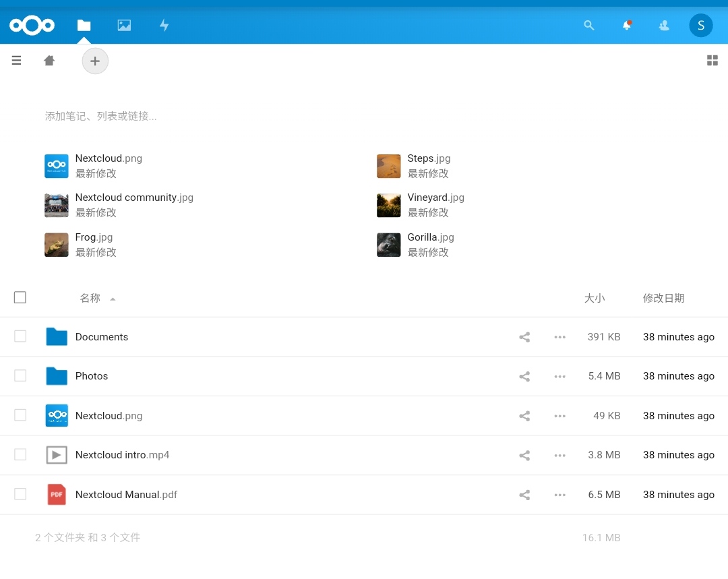Click the 6.5 MB size of Nextcloud Manual.pdf

[x=604, y=495]
